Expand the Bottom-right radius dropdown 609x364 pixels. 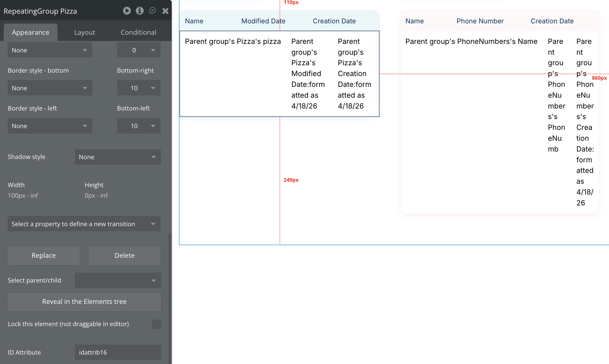(x=139, y=88)
